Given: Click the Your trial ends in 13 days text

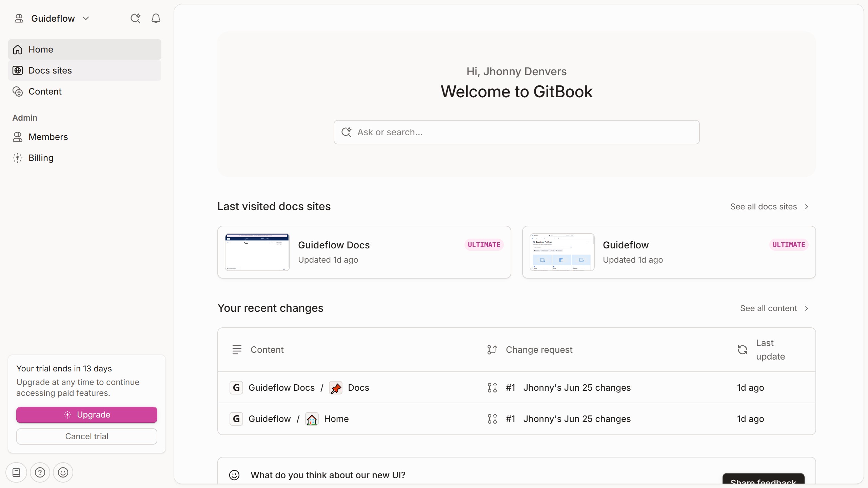Looking at the screenshot, I should (x=64, y=369).
